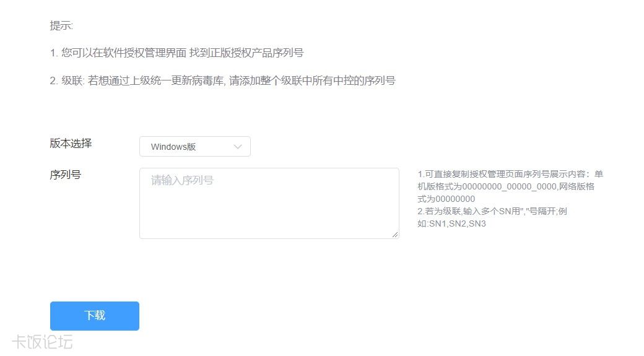
Task: Click the 卡饭论坛 watermark logo
Action: point(42,342)
